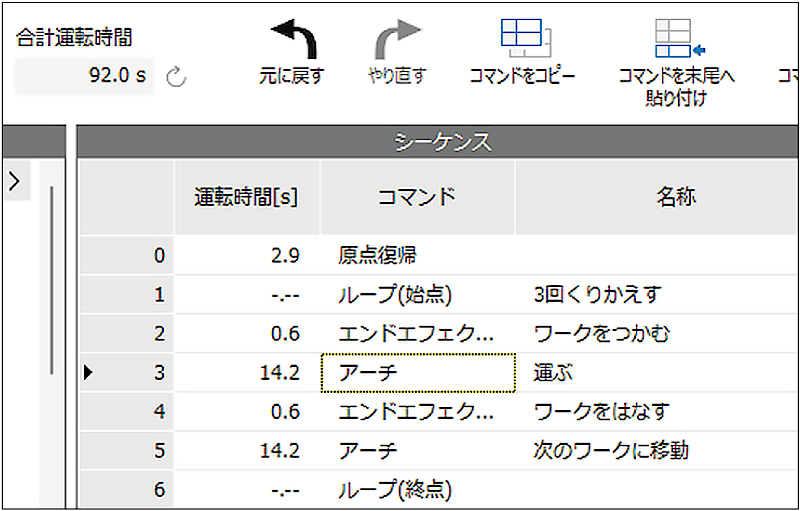
Task: Click the ワークをつかむ name cell
Action: (x=601, y=334)
